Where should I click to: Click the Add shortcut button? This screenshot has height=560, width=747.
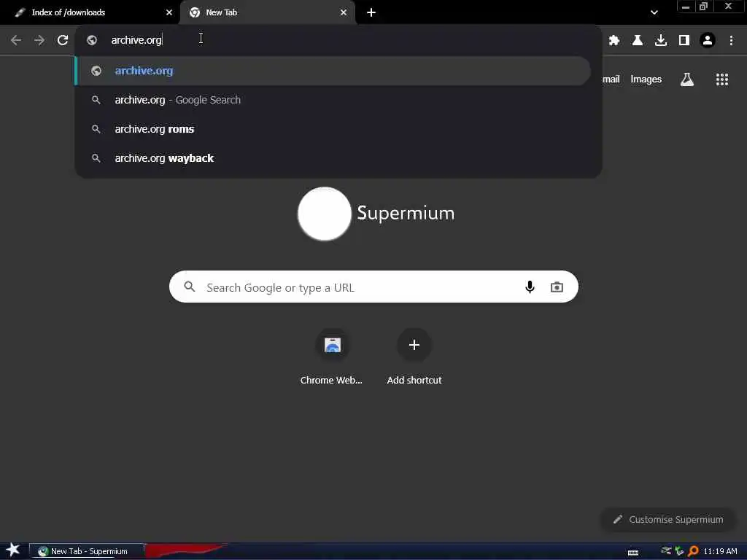pyautogui.click(x=414, y=356)
